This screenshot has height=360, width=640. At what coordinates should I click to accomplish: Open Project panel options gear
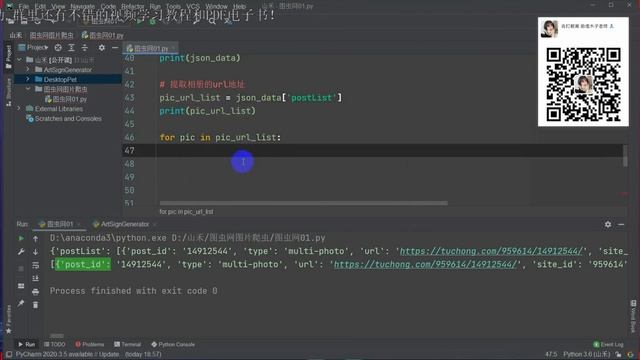click(x=102, y=48)
